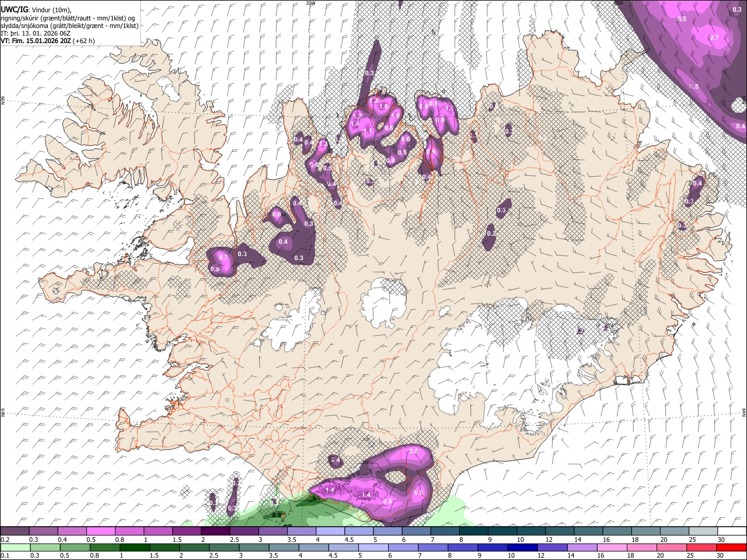Pick the bright pink swatch between 0.5 and 0.8, top legend row
The width and height of the screenshot is (747, 560).
coord(100,531)
